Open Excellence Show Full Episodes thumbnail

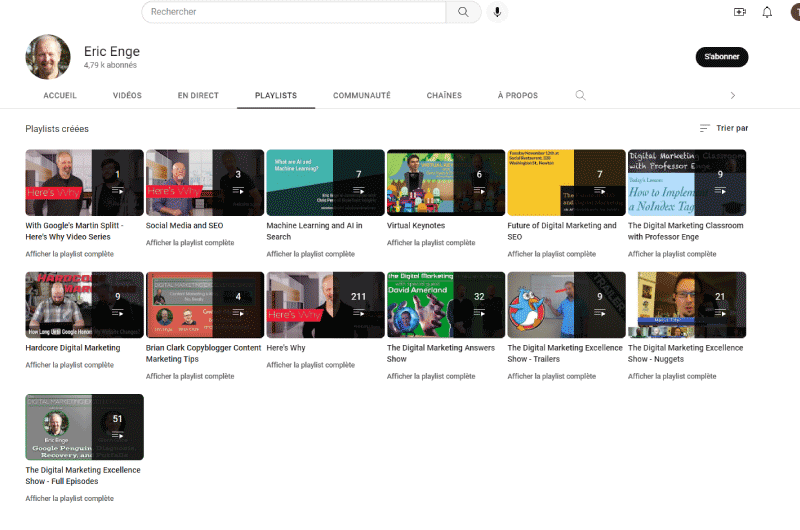(x=85, y=427)
